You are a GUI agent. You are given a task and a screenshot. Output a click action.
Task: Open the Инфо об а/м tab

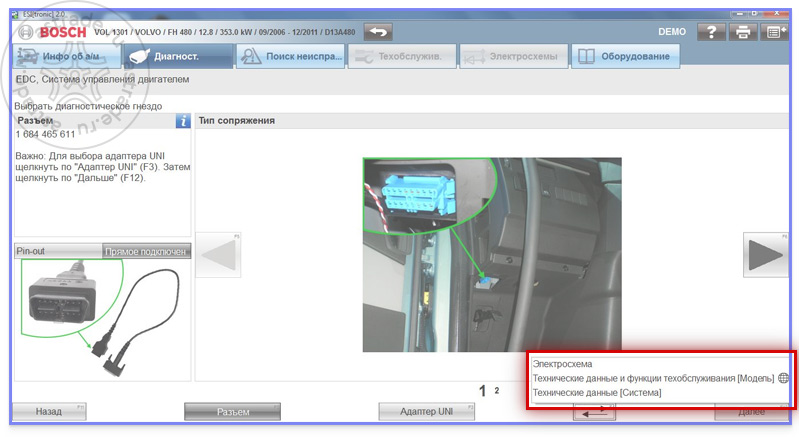click(x=67, y=56)
